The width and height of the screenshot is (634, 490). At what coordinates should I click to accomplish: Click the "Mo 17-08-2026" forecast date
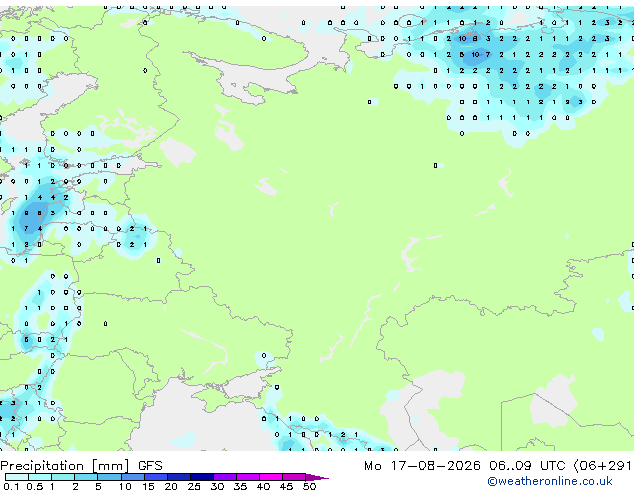pyautogui.click(x=422, y=466)
